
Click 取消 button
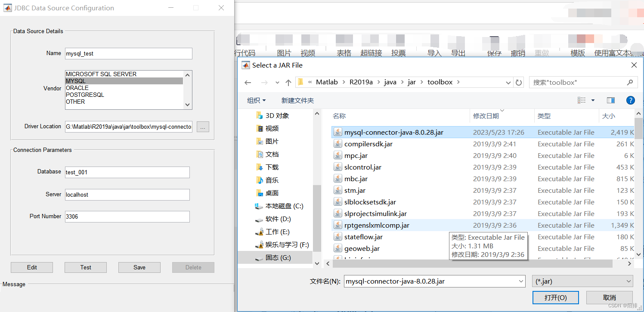point(610,298)
